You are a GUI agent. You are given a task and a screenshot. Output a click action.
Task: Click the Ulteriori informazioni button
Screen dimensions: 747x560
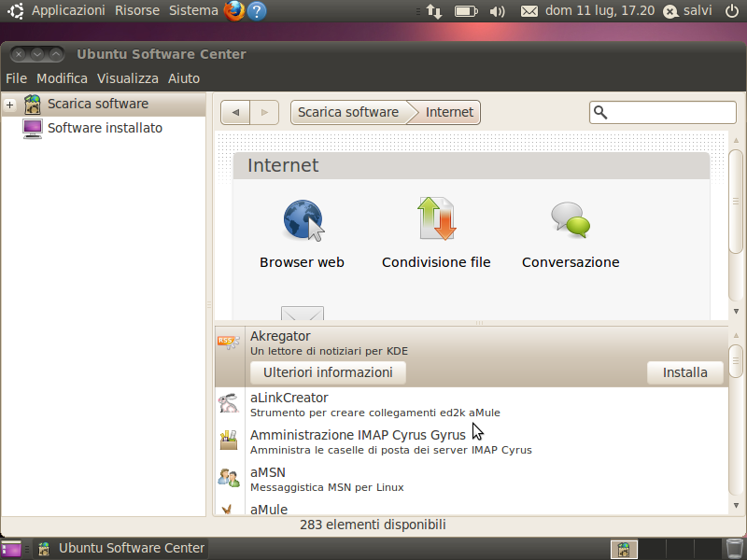click(329, 372)
